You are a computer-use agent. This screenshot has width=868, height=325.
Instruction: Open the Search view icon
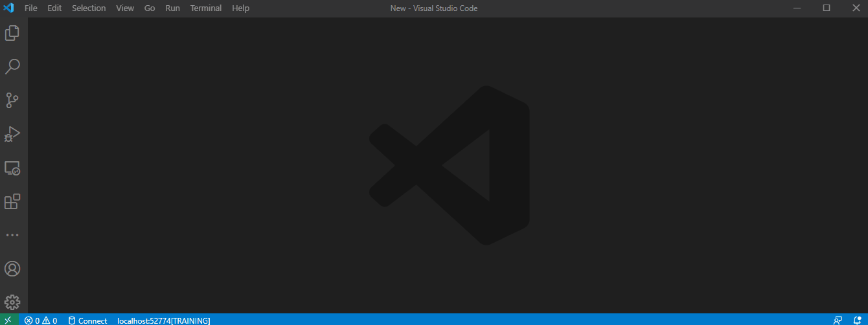[12, 67]
